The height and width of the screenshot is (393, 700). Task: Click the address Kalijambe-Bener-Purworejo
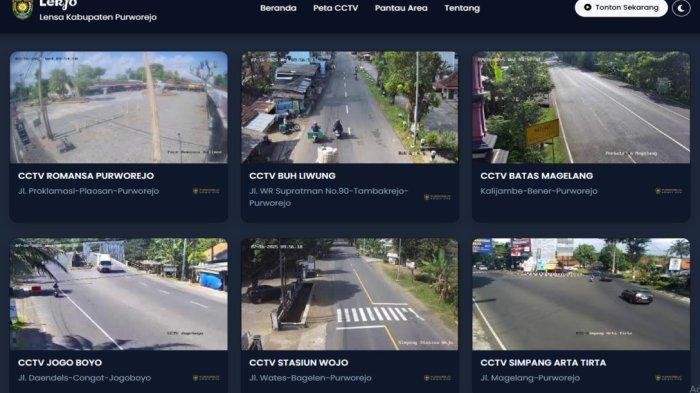coord(539,191)
